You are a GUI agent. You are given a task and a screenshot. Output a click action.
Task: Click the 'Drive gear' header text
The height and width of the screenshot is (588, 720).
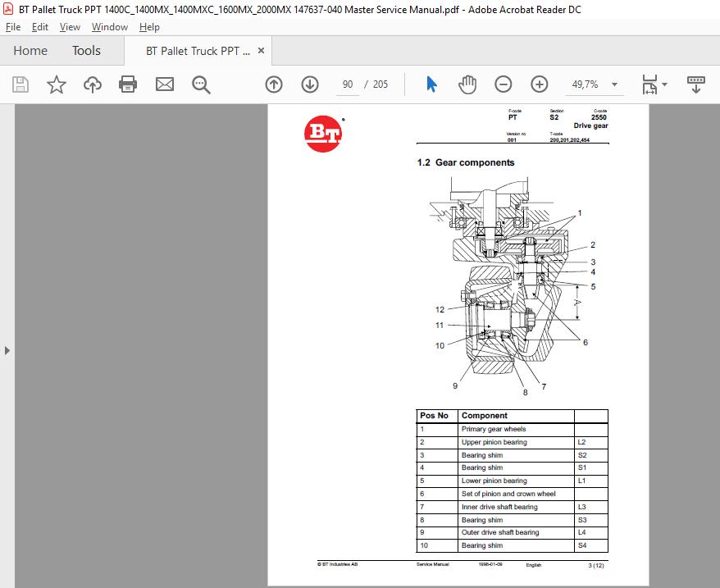click(x=590, y=125)
